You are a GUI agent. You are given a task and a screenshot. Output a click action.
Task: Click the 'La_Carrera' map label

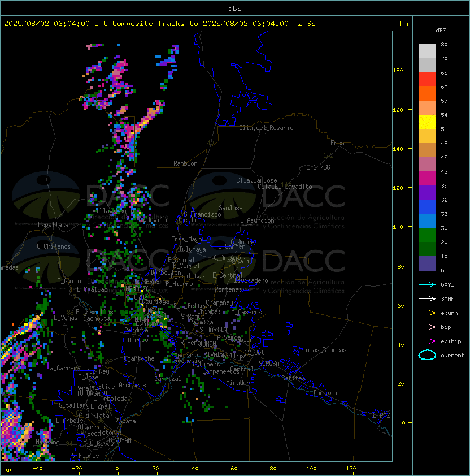pos(64,368)
